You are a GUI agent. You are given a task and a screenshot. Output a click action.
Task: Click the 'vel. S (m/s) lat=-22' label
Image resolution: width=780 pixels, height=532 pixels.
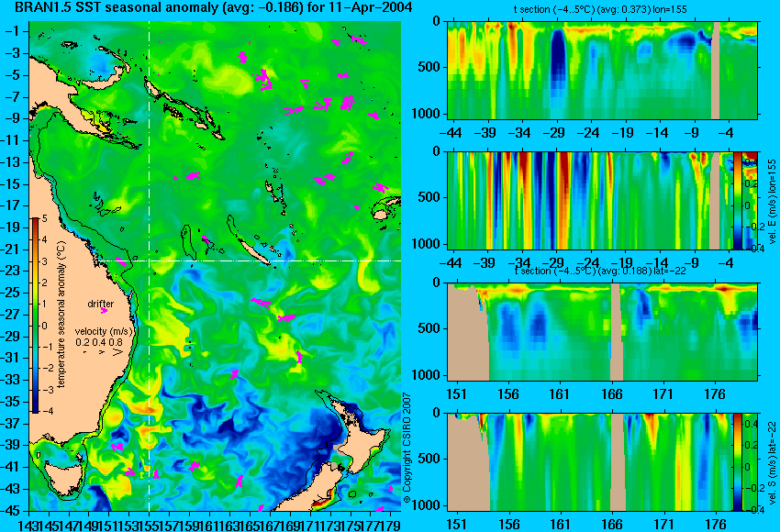(x=772, y=463)
